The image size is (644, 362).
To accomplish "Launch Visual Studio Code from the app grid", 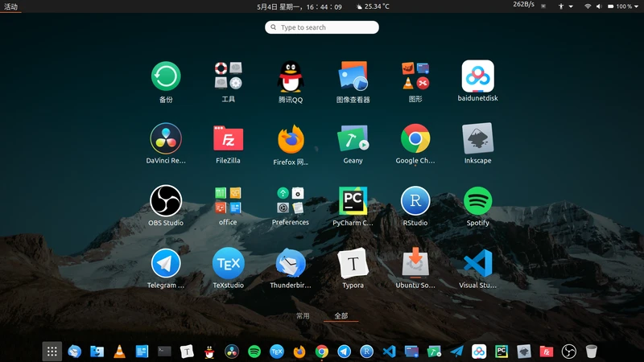I will [x=477, y=263].
